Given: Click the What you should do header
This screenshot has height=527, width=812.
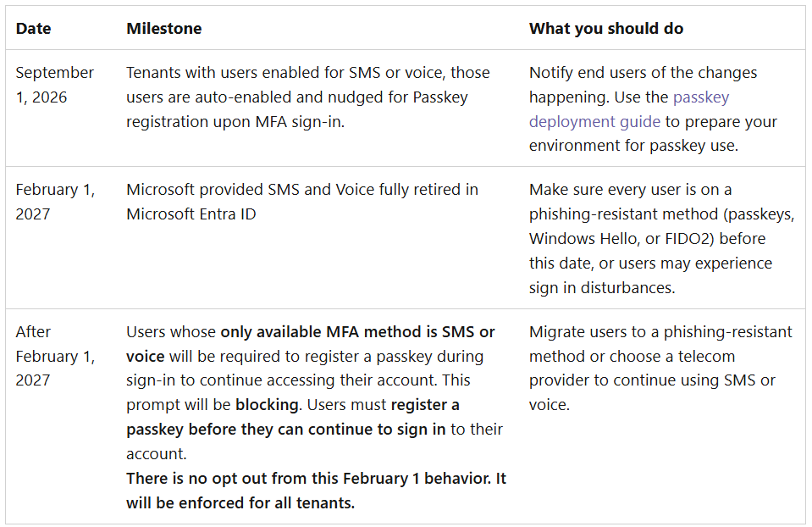Looking at the screenshot, I should (x=606, y=29).
